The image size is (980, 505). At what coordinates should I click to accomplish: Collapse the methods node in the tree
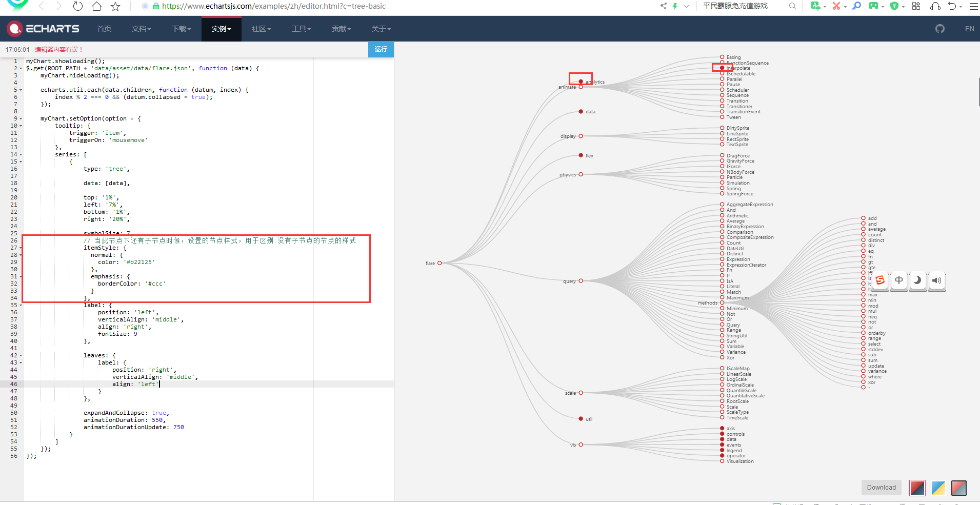pos(722,302)
